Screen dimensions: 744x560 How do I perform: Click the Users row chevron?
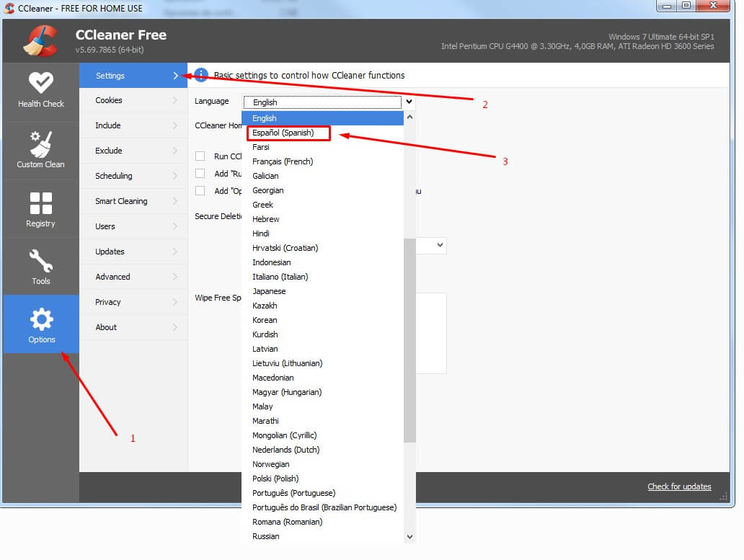[176, 226]
